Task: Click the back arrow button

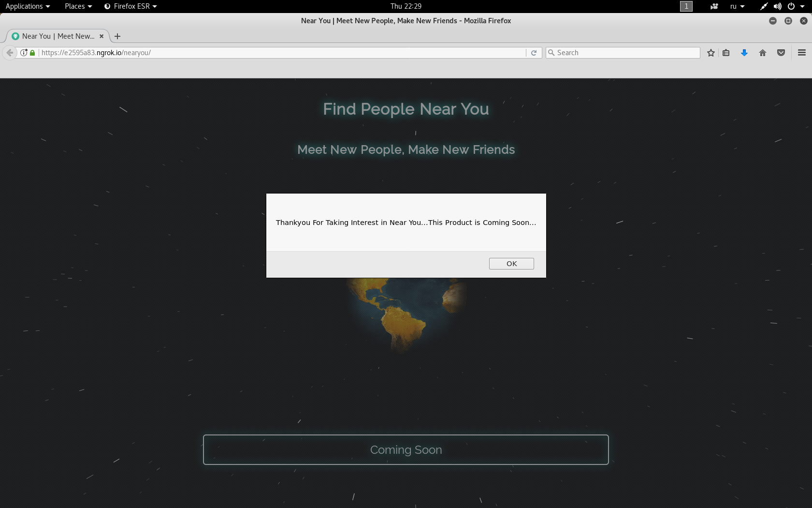Action: click(x=10, y=53)
